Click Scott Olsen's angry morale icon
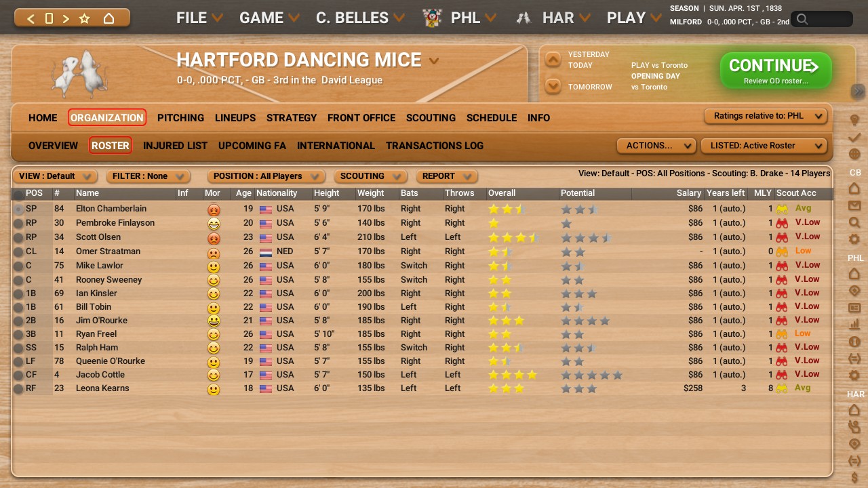This screenshot has width=868, height=488. coord(214,239)
